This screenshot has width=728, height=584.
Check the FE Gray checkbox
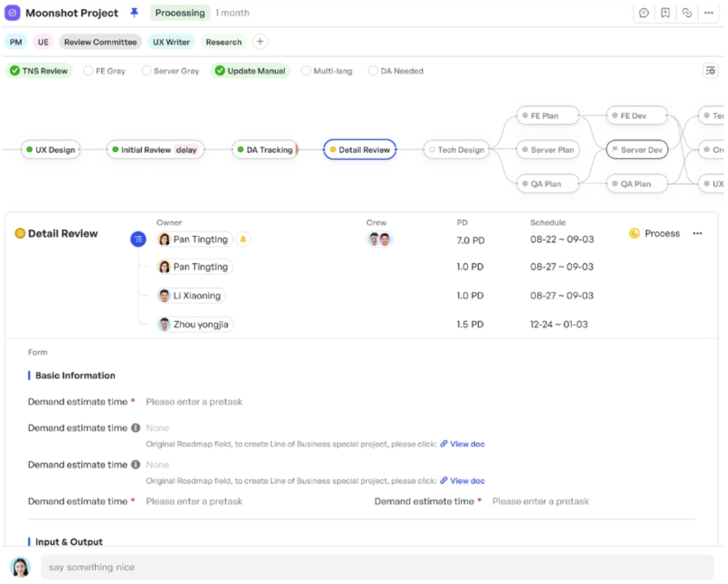tap(88, 70)
